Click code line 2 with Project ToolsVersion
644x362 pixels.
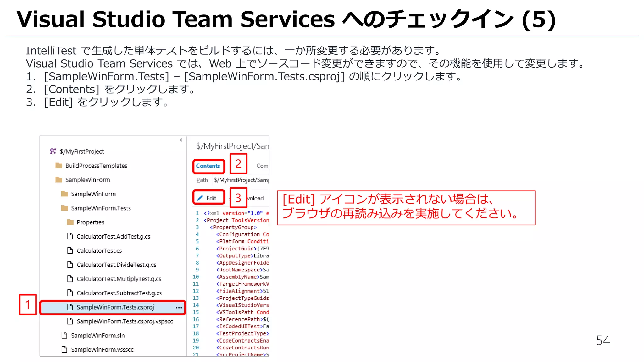pos(236,220)
